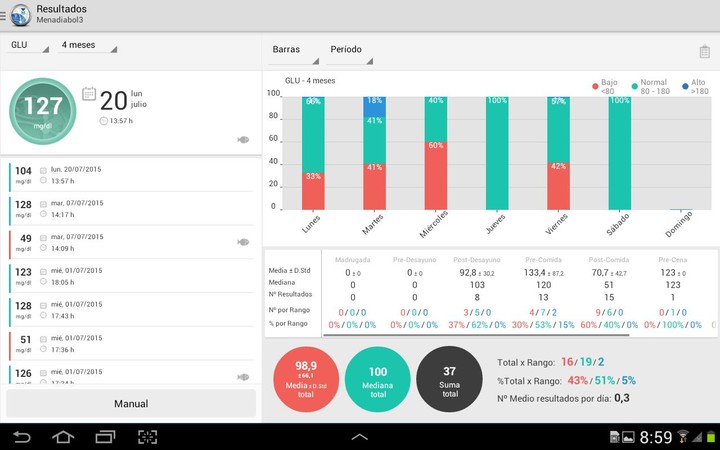Image resolution: width=720 pixels, height=450 pixels.
Task: Tap the fish icon in the 127 reading card
Action: 243,140
